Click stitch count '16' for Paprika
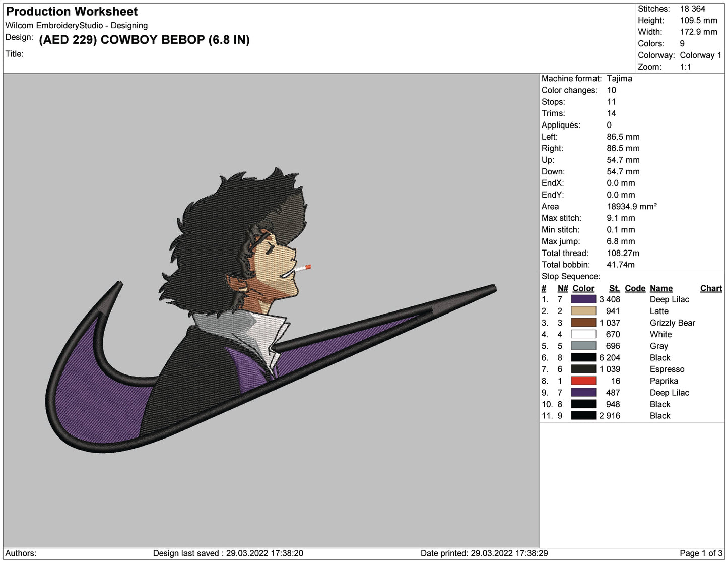The image size is (728, 563). (616, 381)
